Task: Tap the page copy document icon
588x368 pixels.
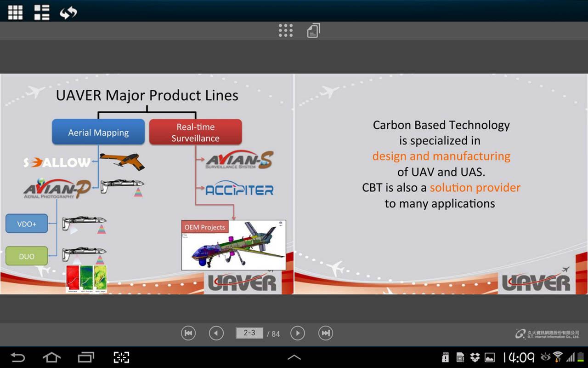Action: point(314,30)
